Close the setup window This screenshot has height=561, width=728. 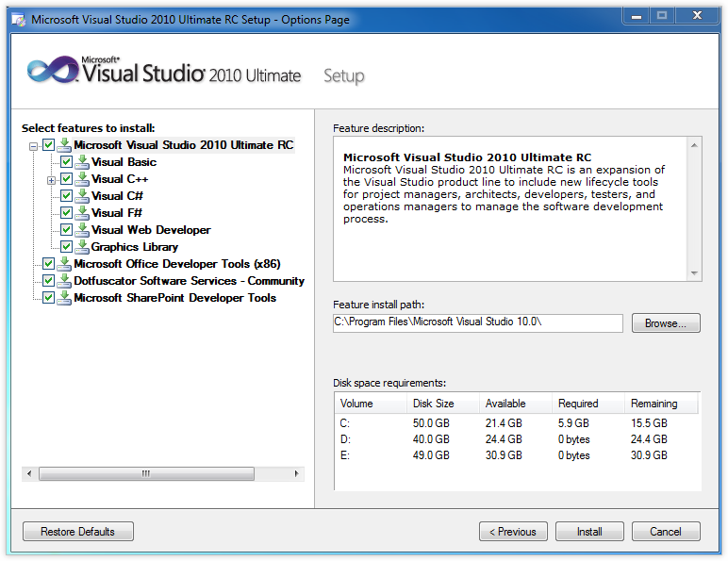pyautogui.click(x=697, y=16)
